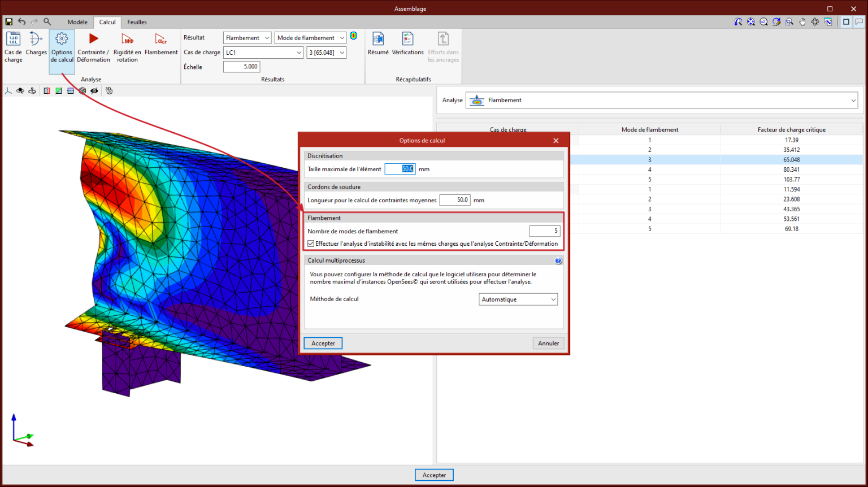868x487 pixels.
Task: Open the Mode de flambement result dropdown
Action: tap(310, 38)
